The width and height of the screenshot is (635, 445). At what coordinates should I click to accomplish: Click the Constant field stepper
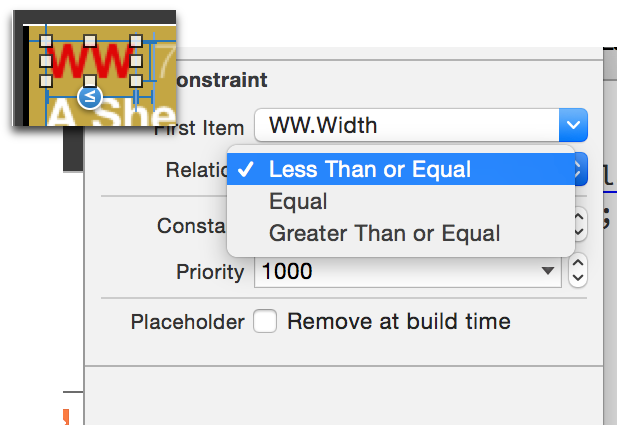[580, 224]
